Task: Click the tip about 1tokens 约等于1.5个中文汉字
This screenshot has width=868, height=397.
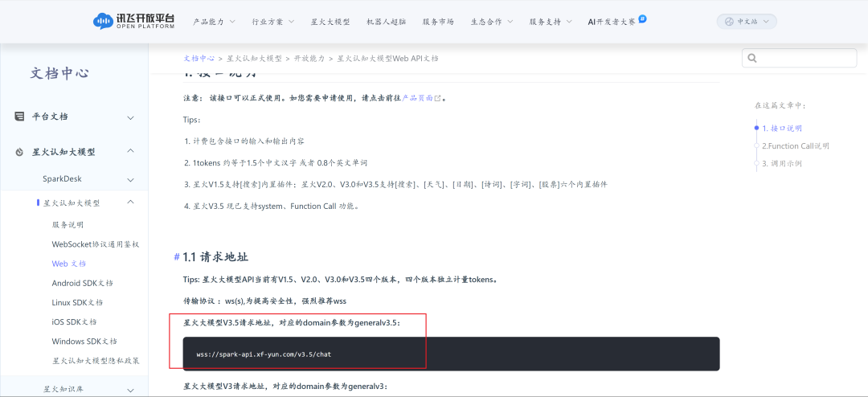Action: (x=276, y=163)
